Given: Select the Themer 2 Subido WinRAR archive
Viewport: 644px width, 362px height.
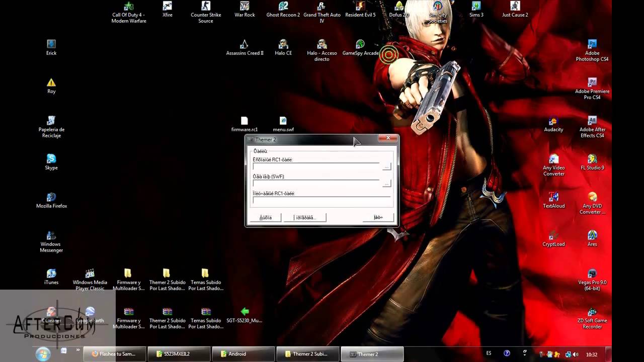Looking at the screenshot, I should click(x=168, y=318).
